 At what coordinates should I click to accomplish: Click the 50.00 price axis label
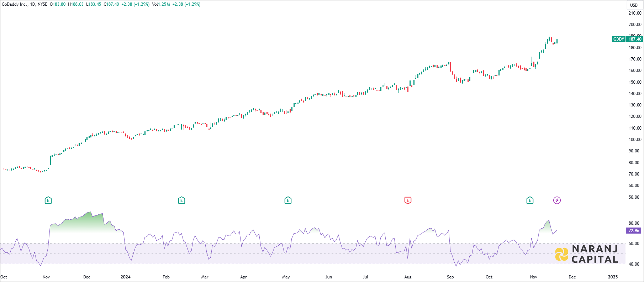point(634,197)
